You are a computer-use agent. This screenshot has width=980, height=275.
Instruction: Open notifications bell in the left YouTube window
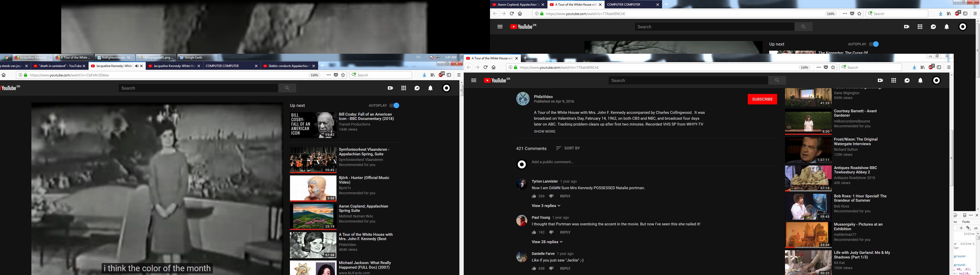[x=430, y=88]
